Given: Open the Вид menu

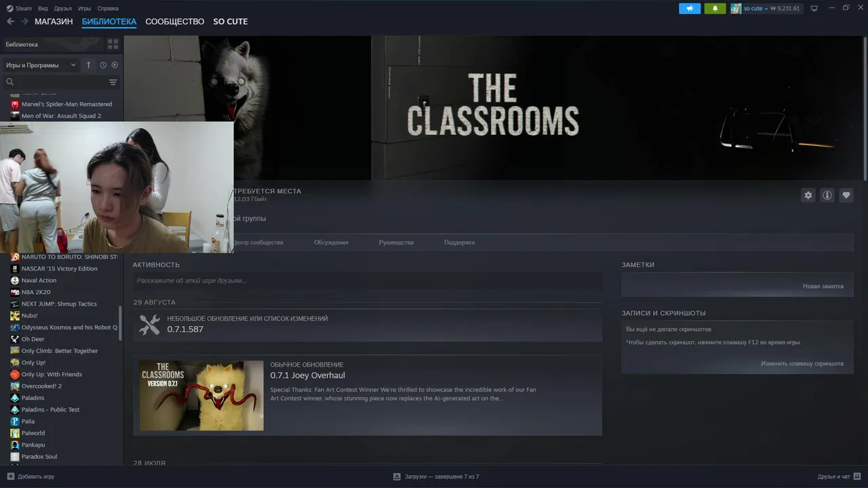Looking at the screenshot, I should 43,8.
